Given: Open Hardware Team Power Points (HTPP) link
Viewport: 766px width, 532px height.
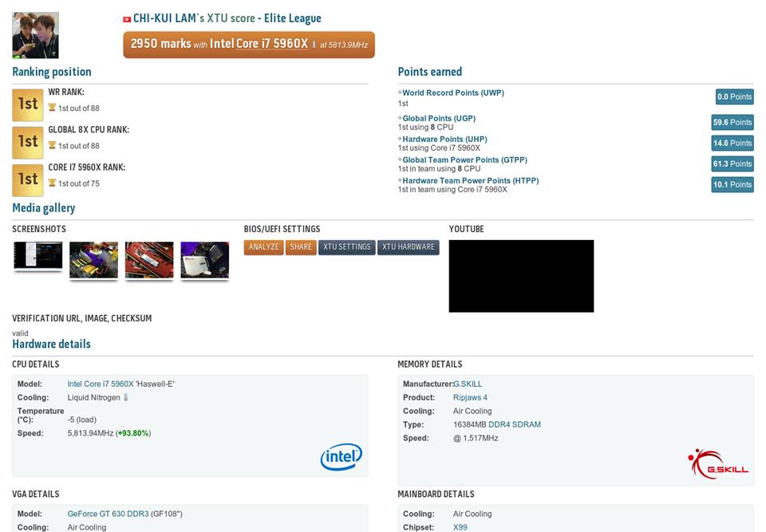Looking at the screenshot, I should click(x=471, y=181).
